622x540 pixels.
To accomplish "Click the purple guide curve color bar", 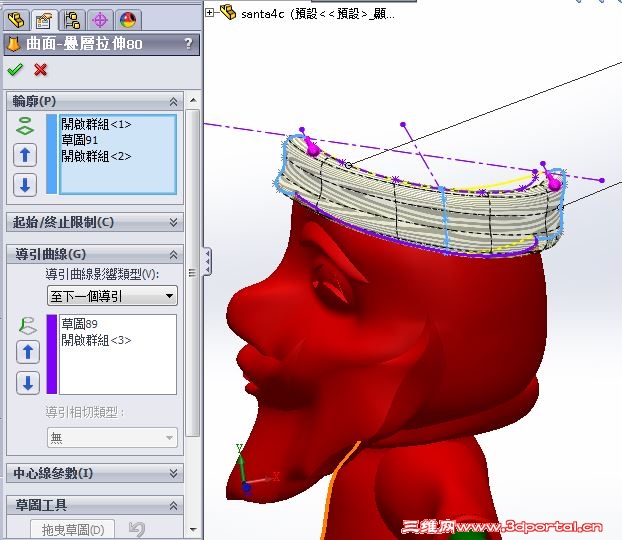I will pyautogui.click(x=52, y=354).
